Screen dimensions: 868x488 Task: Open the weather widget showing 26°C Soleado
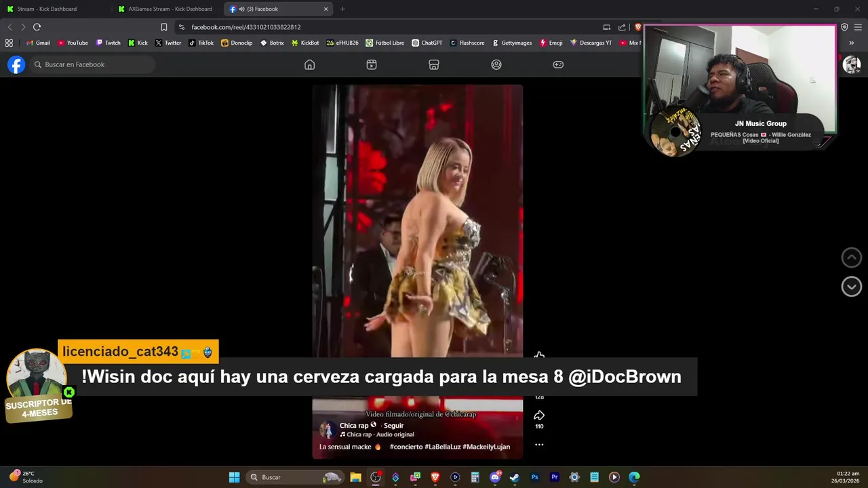click(26, 477)
